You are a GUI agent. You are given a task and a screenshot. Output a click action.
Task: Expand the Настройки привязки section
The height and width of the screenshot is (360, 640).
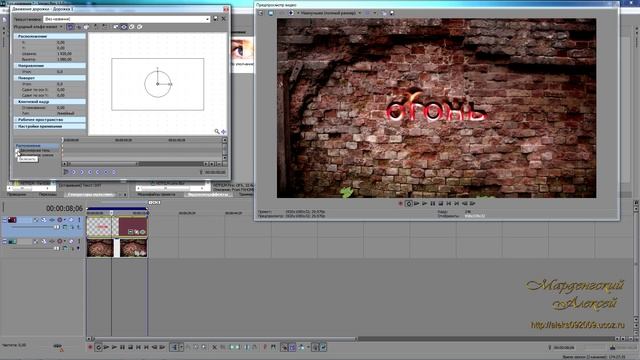pyautogui.click(x=50, y=127)
